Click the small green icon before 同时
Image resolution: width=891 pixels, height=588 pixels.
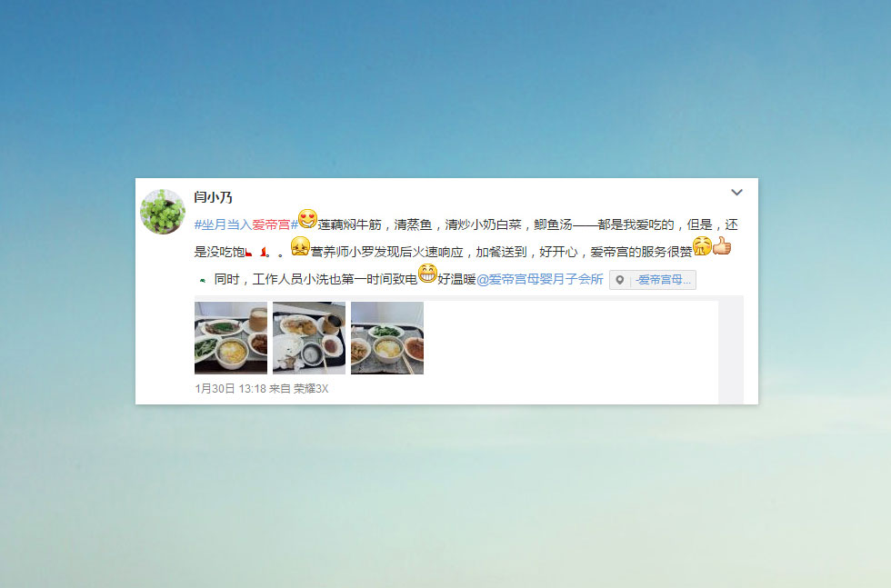[x=202, y=280]
